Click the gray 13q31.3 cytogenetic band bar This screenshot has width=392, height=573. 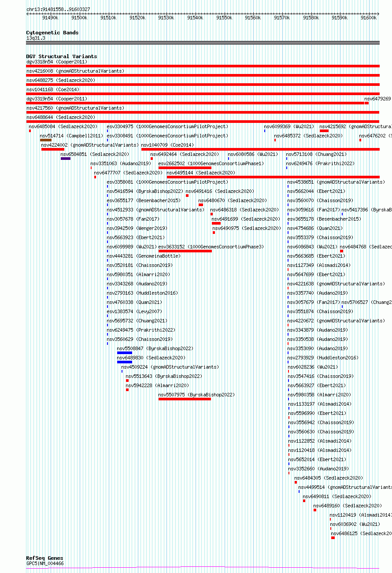[x=203, y=43]
